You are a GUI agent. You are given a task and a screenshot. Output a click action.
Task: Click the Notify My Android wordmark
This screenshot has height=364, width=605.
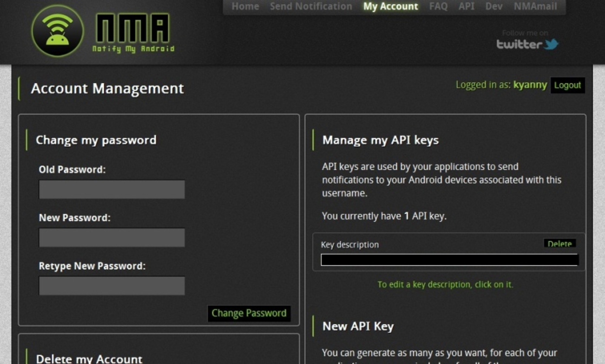click(x=133, y=33)
